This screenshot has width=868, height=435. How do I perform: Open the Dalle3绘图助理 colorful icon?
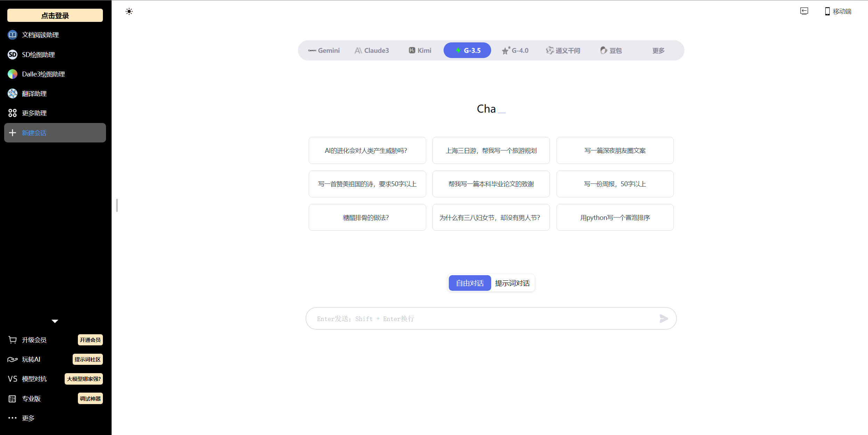pos(13,74)
